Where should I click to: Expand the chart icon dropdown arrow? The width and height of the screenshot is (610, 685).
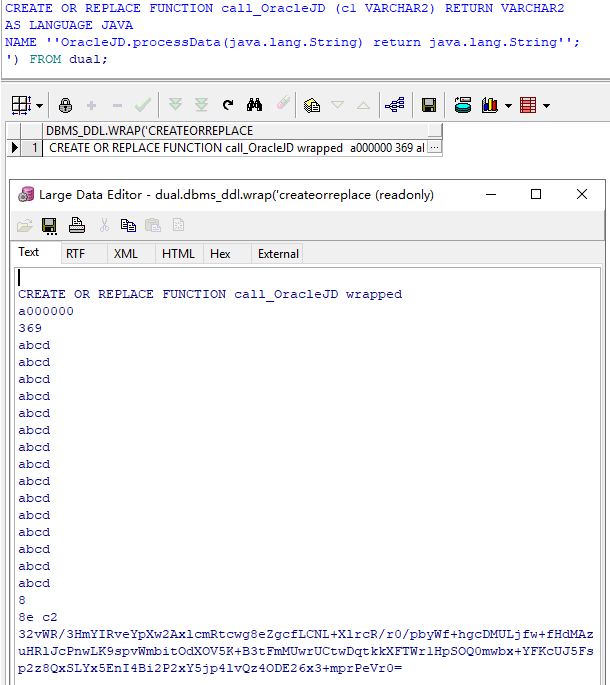coord(508,106)
